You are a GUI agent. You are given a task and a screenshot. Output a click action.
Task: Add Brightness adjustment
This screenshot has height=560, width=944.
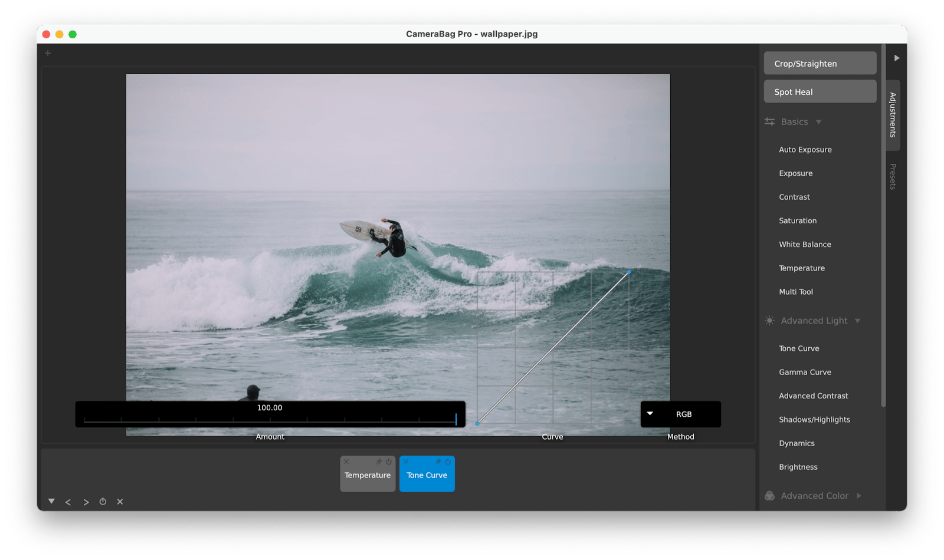pyautogui.click(x=798, y=467)
